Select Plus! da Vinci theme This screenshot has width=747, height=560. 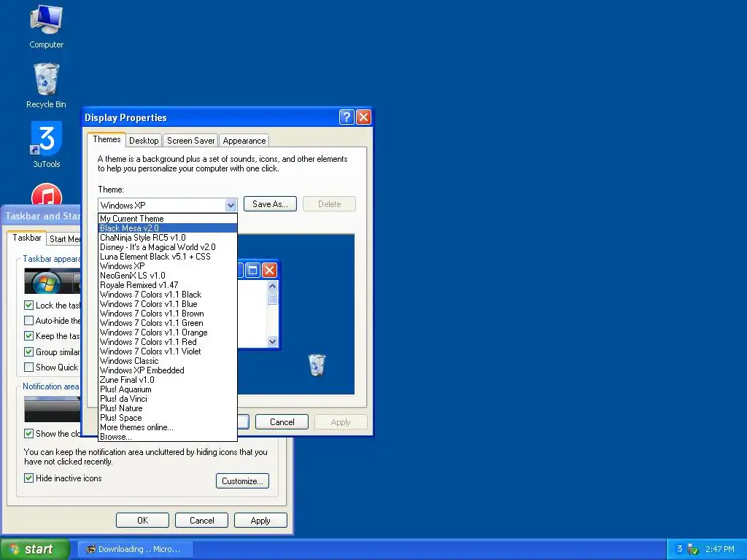[x=168, y=399]
